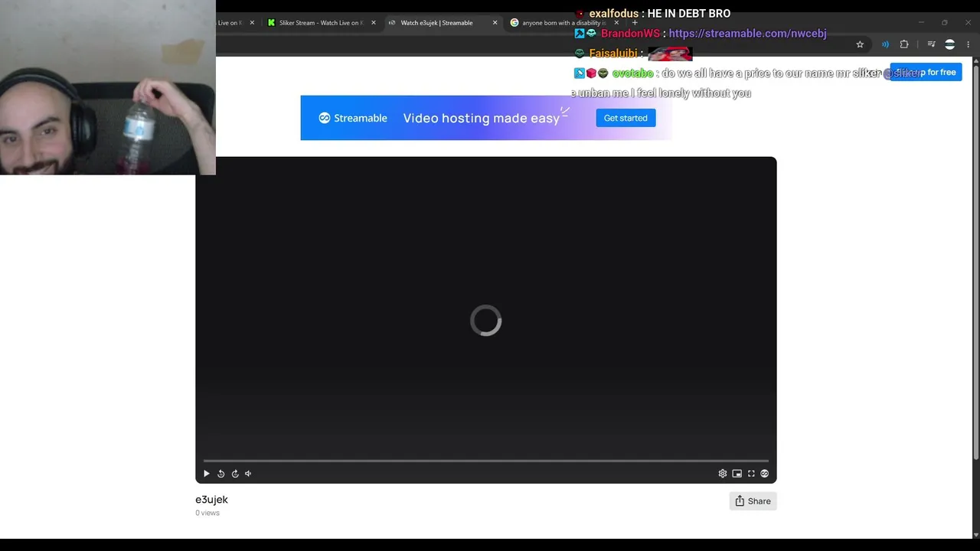Enable picture-in-picture mode
Screen dimensions: 980x551
[737, 474]
